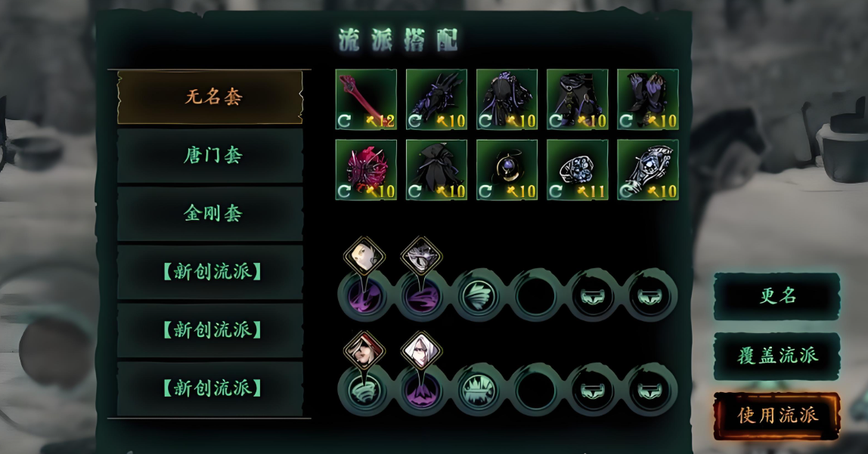This screenshot has height=454, width=868.
Task: Click the empty skill slot in the first skill row
Action: (535, 296)
